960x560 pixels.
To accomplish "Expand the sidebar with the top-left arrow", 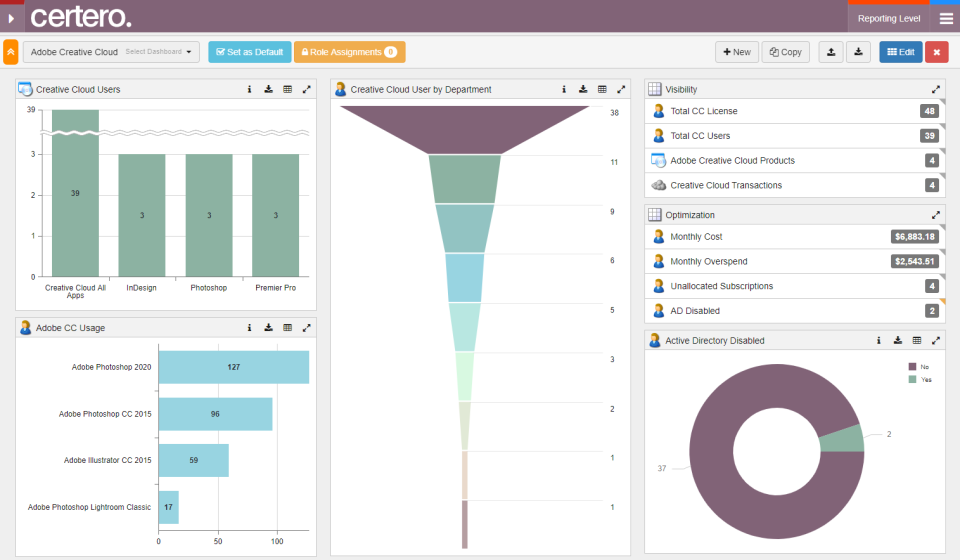I will pyautogui.click(x=11, y=18).
